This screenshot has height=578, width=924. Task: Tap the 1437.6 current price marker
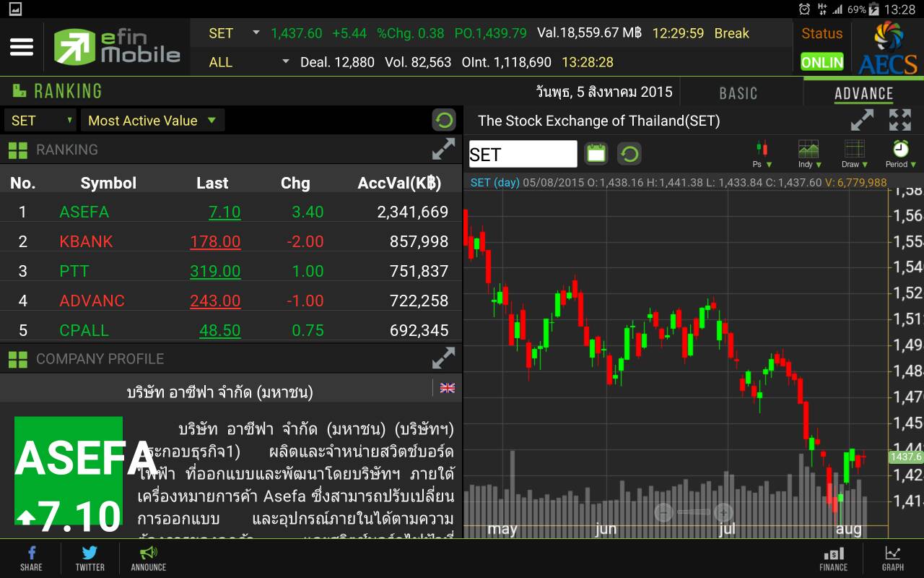point(906,457)
